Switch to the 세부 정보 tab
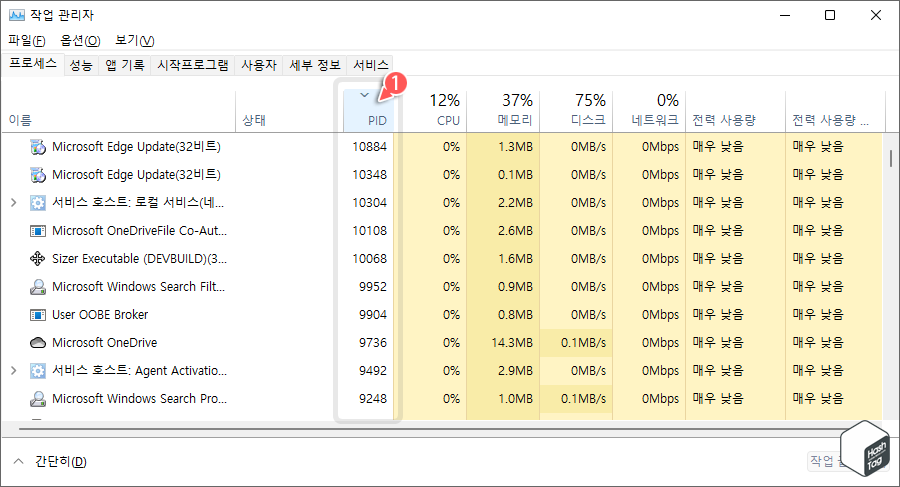This screenshot has width=900, height=487. point(315,65)
